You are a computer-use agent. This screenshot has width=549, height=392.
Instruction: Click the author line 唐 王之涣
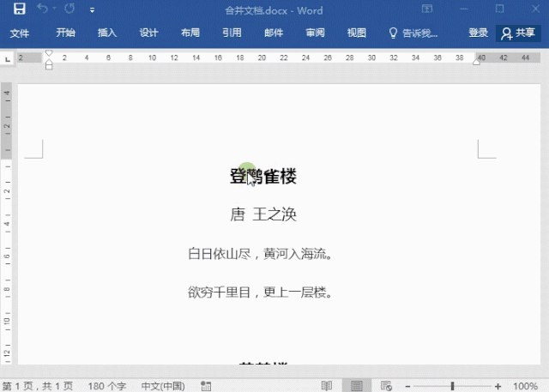coord(263,214)
